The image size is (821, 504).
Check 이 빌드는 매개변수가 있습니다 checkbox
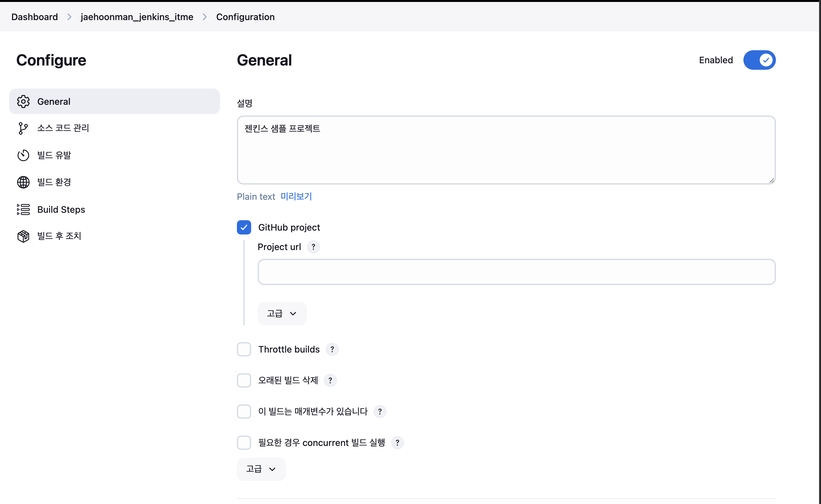point(244,412)
